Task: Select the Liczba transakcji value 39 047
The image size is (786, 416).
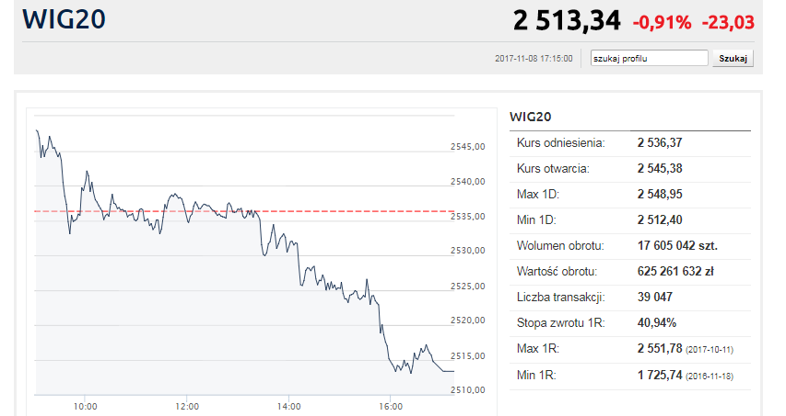Action: (x=655, y=297)
